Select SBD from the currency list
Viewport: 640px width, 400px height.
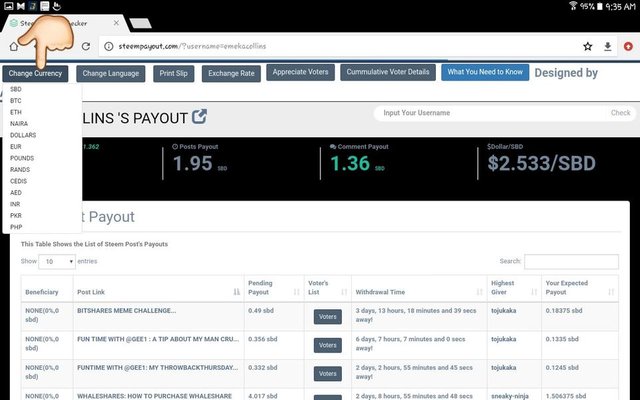16,89
